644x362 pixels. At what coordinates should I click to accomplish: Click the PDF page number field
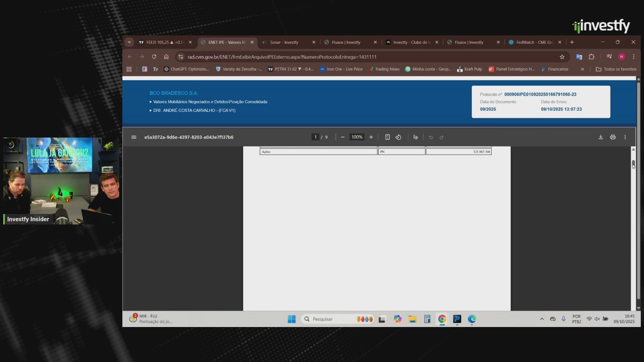315,137
